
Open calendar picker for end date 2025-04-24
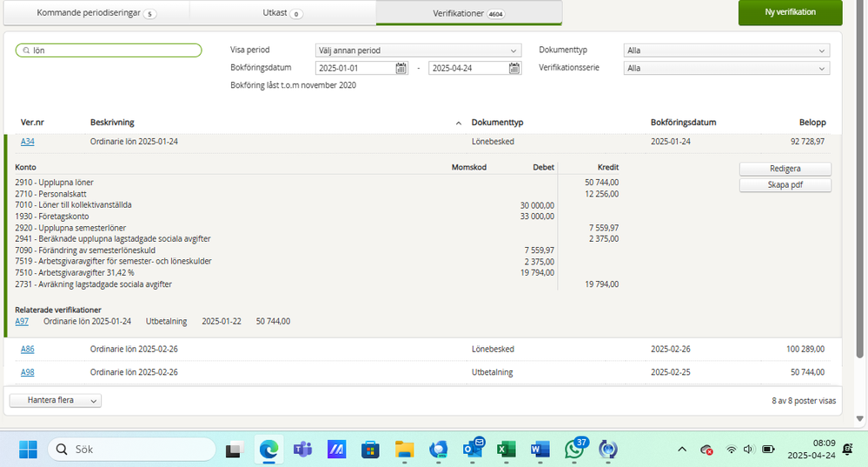coord(514,68)
